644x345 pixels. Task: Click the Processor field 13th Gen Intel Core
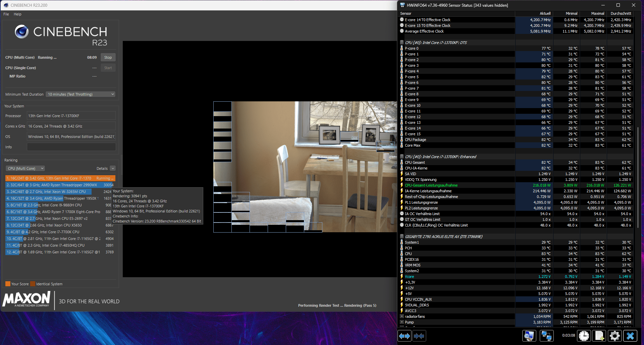(x=71, y=116)
